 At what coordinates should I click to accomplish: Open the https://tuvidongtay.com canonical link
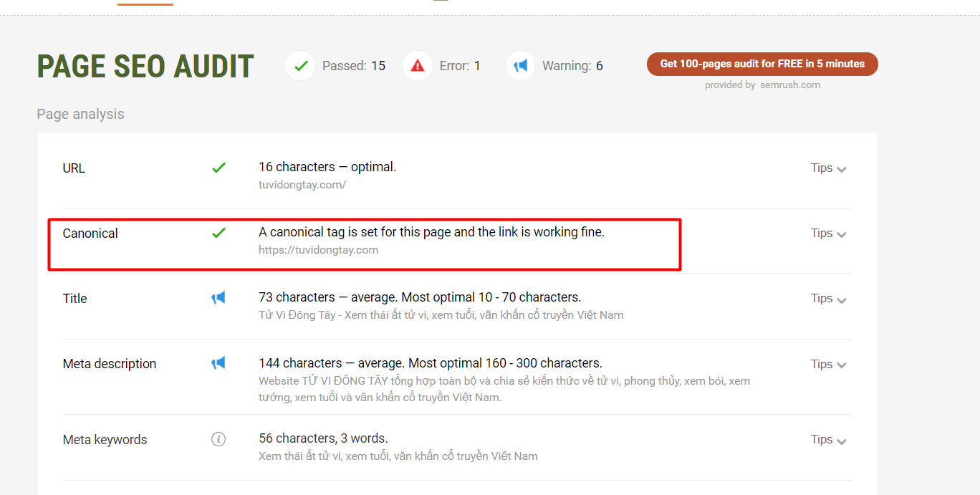click(x=318, y=249)
